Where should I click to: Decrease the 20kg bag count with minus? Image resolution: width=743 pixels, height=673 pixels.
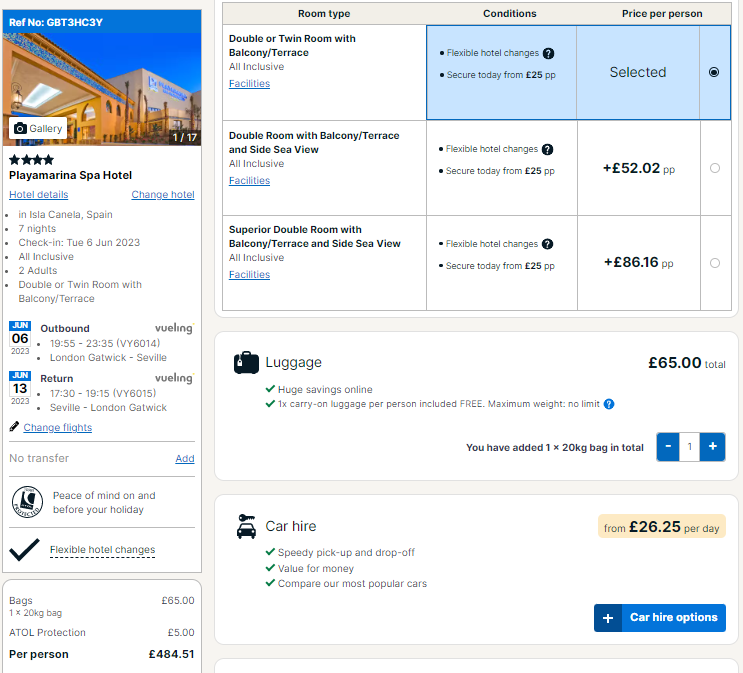(x=668, y=446)
